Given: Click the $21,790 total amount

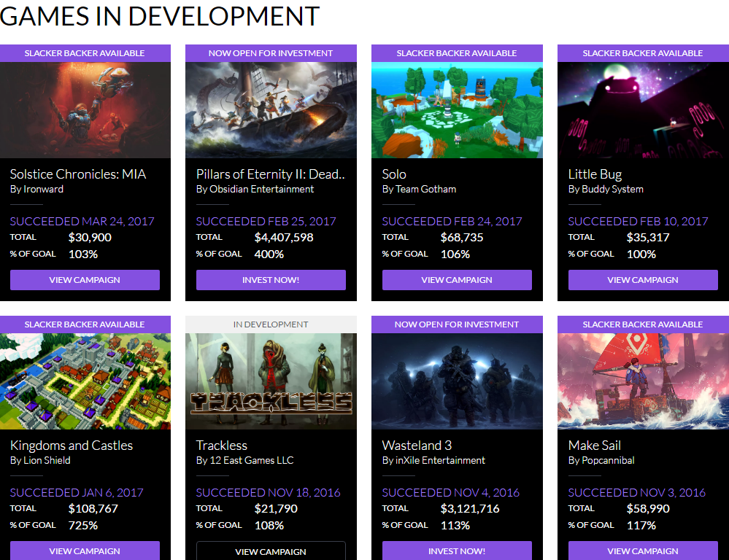Looking at the screenshot, I should [276, 508].
